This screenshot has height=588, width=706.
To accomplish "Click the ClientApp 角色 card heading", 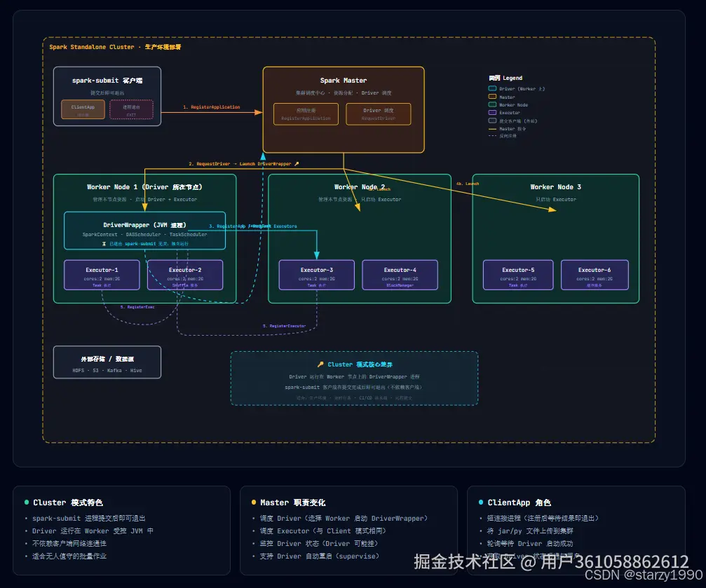I will pyautogui.click(x=519, y=502).
